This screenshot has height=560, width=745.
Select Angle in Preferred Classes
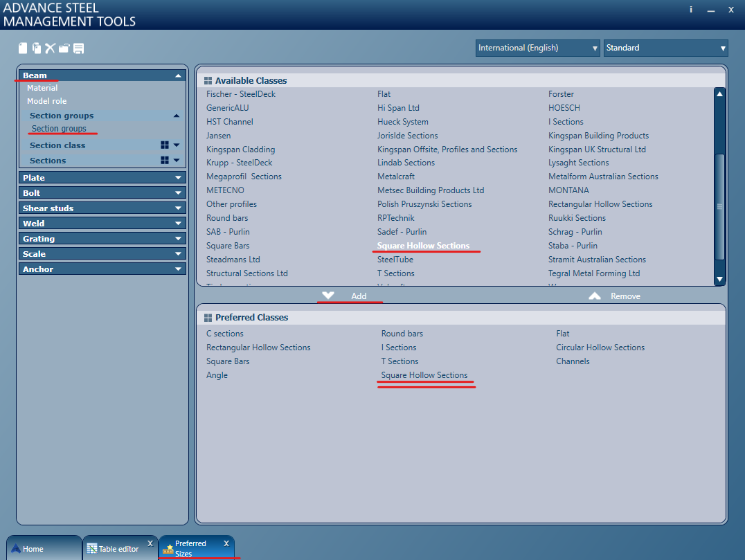click(217, 374)
